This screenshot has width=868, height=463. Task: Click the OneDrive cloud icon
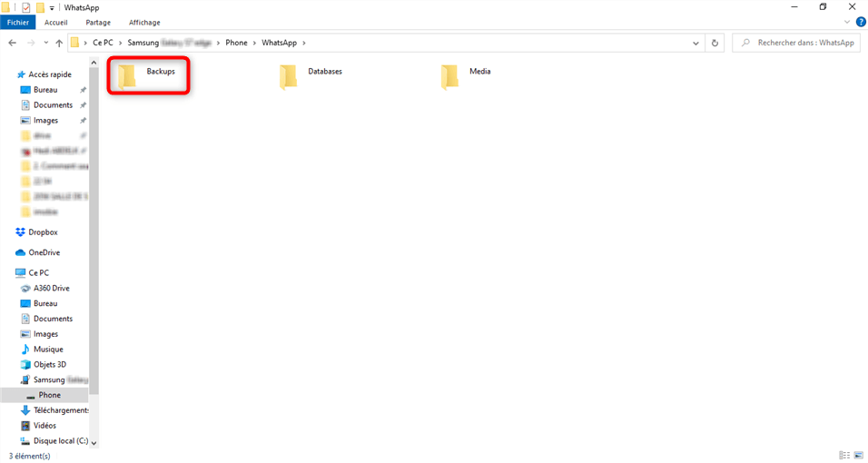point(21,252)
